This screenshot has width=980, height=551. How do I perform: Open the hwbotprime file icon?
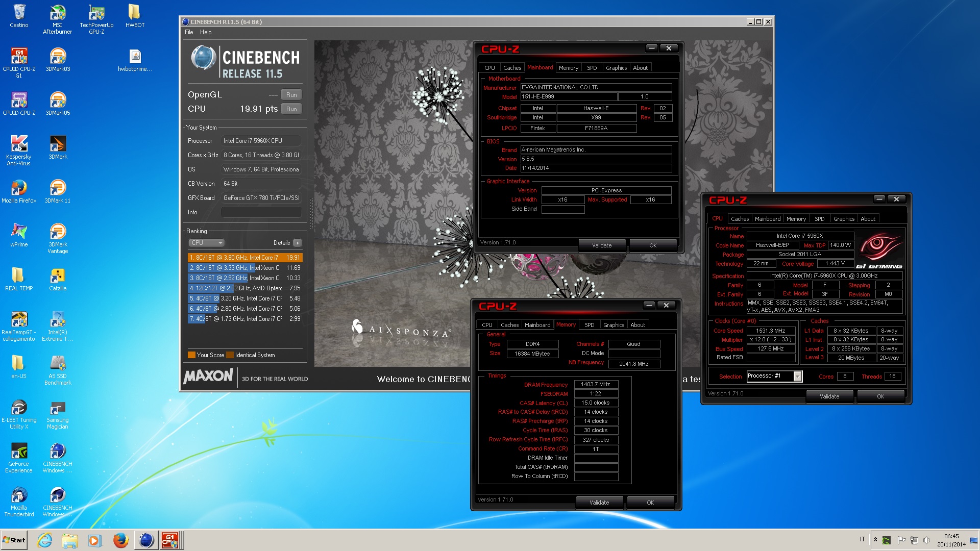pyautogui.click(x=135, y=60)
